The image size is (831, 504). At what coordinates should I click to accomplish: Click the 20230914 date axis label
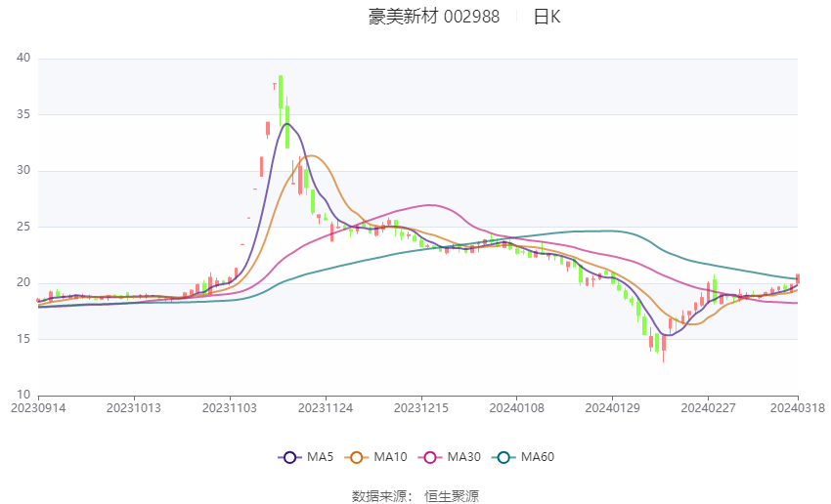click(x=38, y=408)
